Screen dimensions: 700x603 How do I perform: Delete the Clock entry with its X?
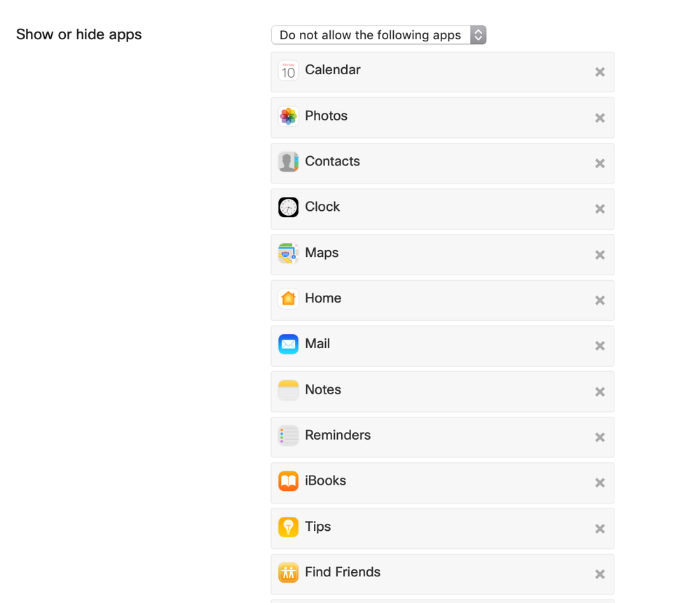tap(600, 209)
